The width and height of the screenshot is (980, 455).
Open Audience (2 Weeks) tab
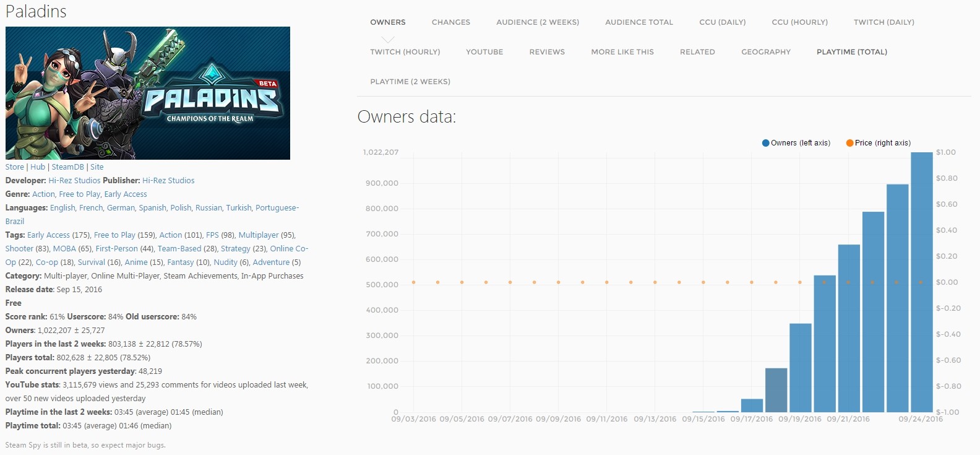(x=538, y=22)
